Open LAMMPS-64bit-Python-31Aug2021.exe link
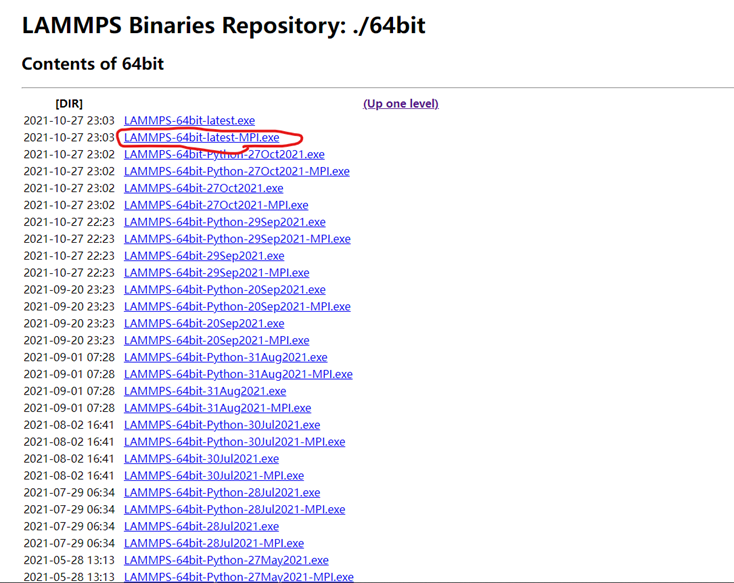This screenshot has height=583, width=734. pyautogui.click(x=226, y=357)
